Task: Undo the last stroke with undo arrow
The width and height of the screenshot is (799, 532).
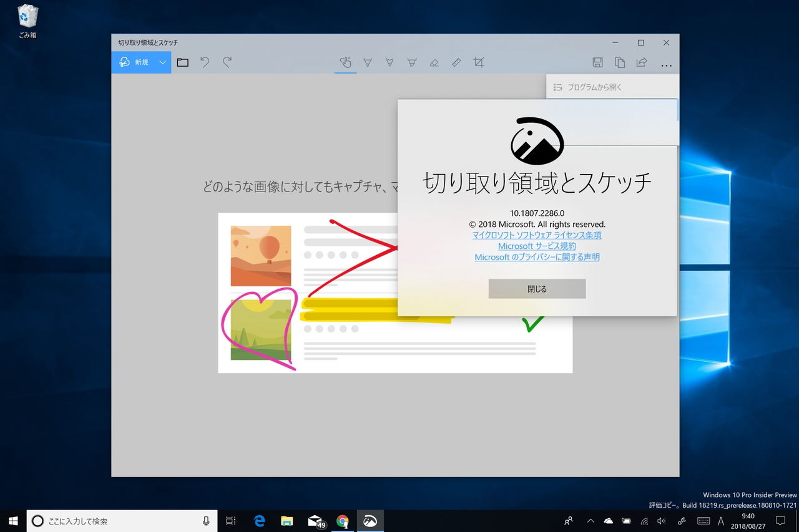Action: 205,62
